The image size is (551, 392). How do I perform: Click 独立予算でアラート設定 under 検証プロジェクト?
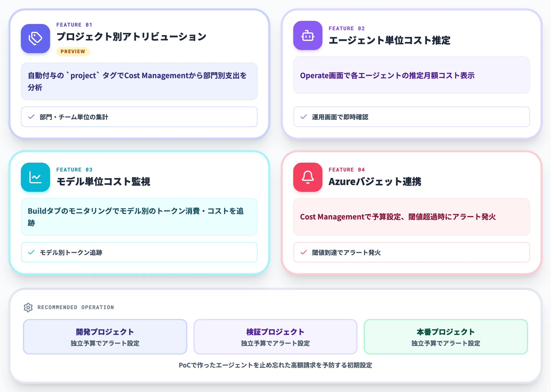click(275, 343)
